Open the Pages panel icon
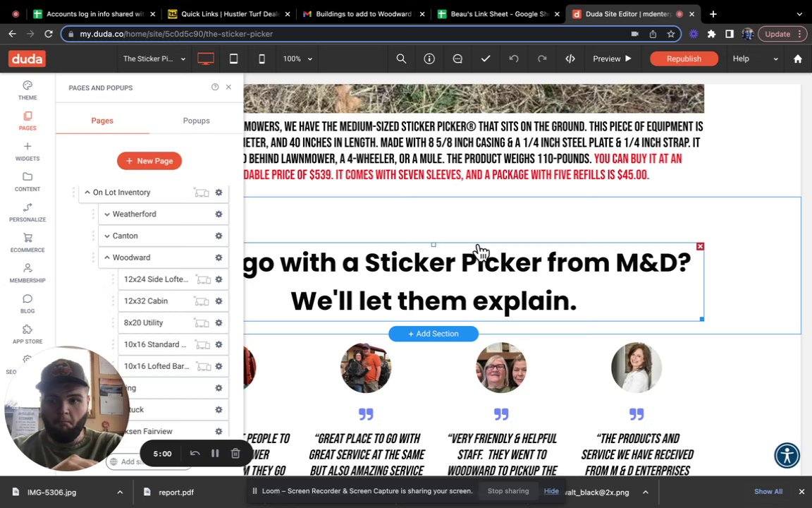The height and width of the screenshot is (508, 812). point(27,120)
